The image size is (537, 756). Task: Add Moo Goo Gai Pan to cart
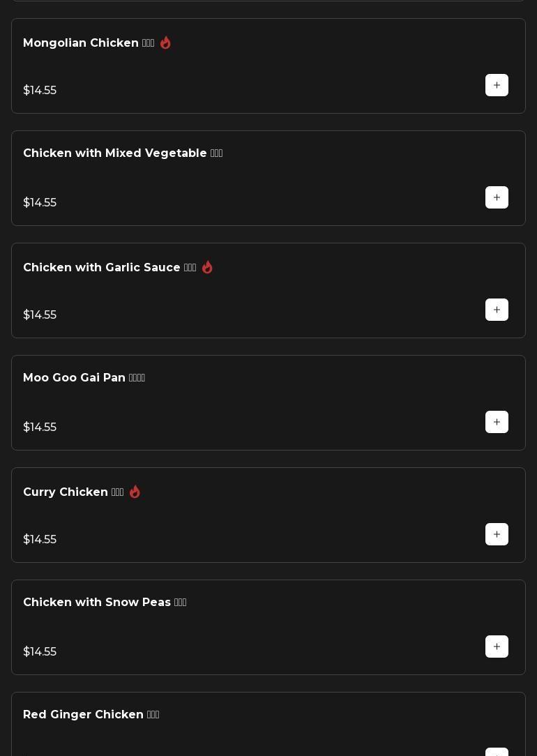click(x=497, y=422)
